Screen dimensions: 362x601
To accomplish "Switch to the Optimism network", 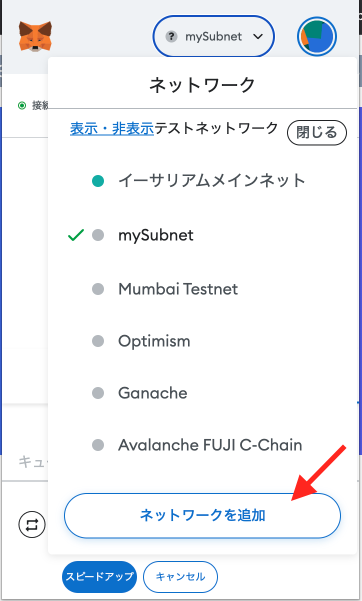I will [202, 341].
